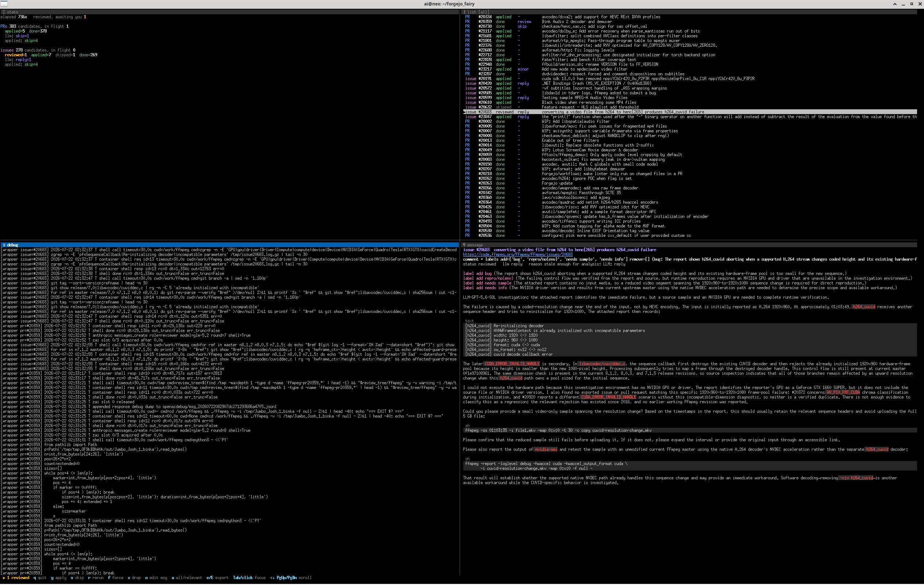Click 'q quit' in the bottom key bar

pyautogui.click(x=40, y=578)
